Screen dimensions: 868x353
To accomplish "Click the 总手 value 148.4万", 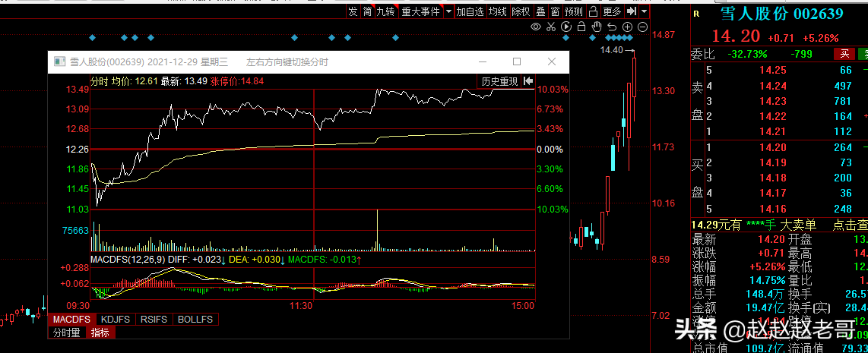I will tap(765, 293).
